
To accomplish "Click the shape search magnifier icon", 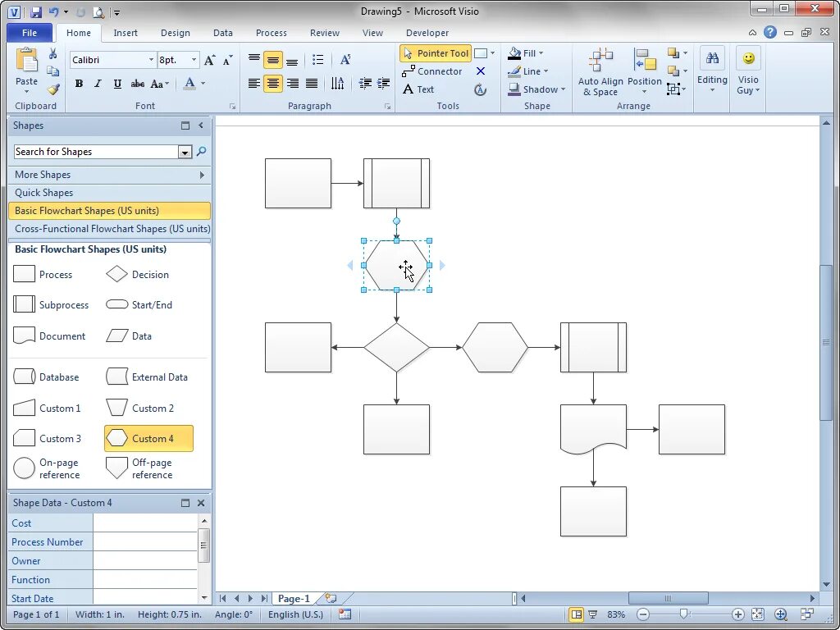I will point(202,152).
